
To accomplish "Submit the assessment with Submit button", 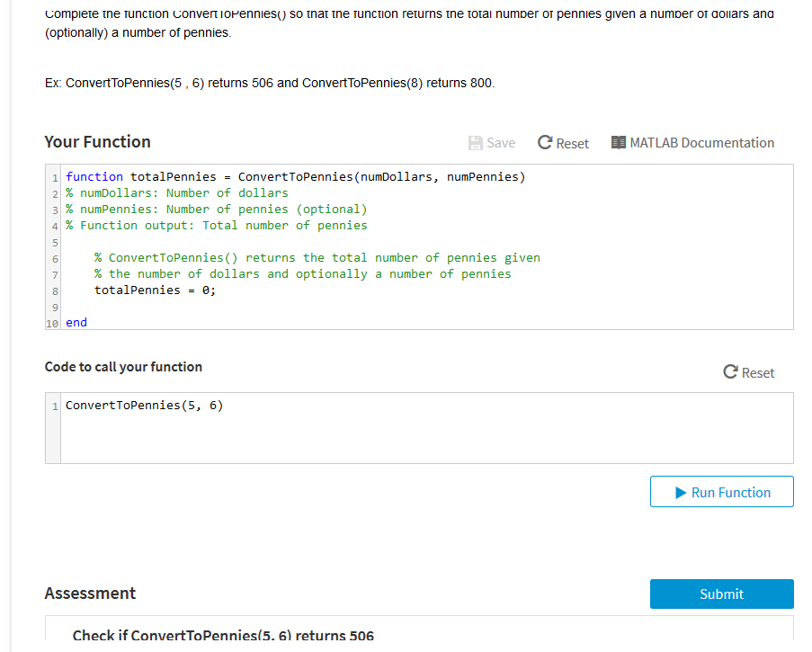I will (721, 594).
